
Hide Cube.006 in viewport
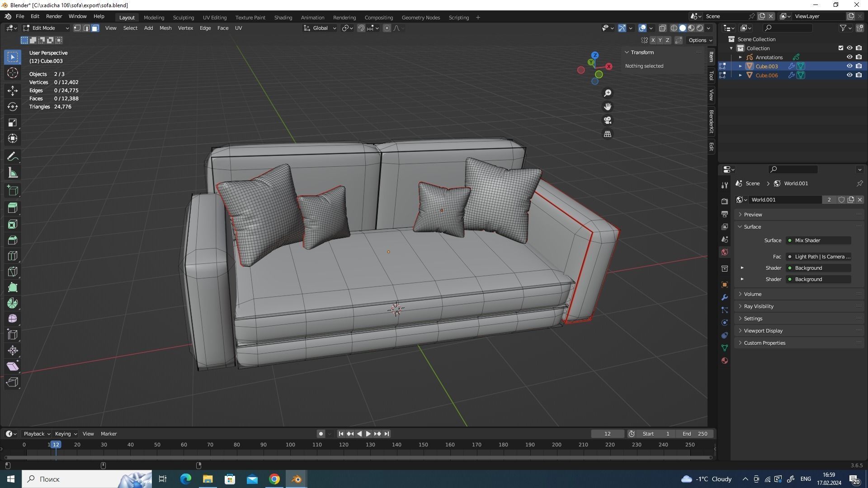point(849,75)
